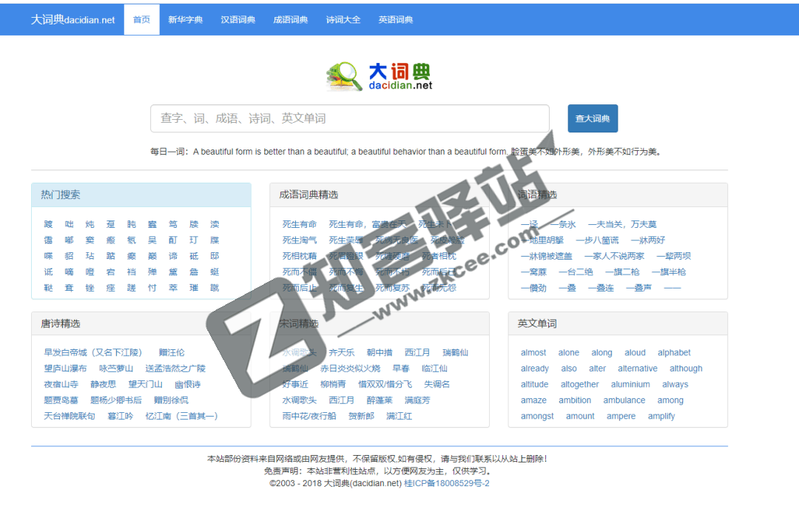Viewport: 799px width, 532px height.
Task: Switch to the 新华字典 tab
Action: 185,19
